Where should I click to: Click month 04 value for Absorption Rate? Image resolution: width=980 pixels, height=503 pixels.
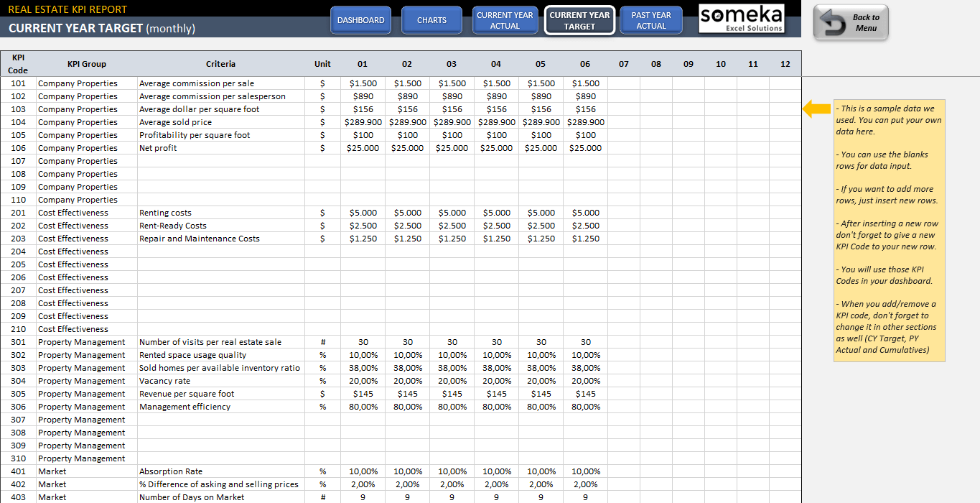[x=496, y=471]
